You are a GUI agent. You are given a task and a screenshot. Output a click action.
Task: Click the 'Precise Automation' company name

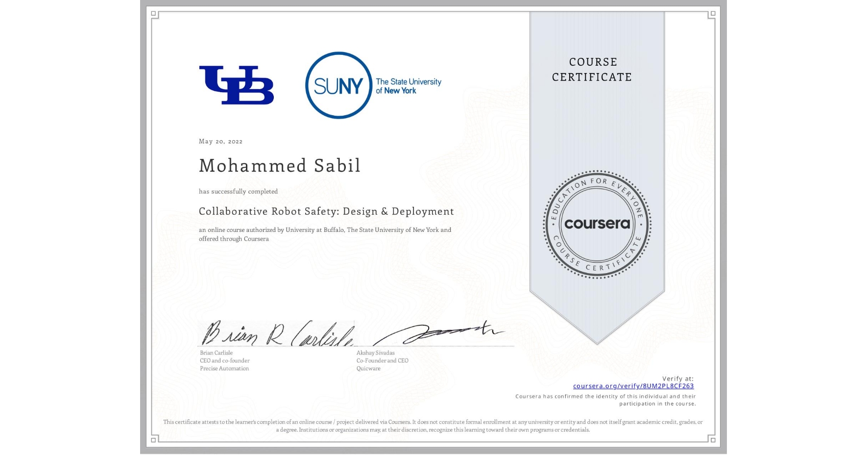pos(223,368)
